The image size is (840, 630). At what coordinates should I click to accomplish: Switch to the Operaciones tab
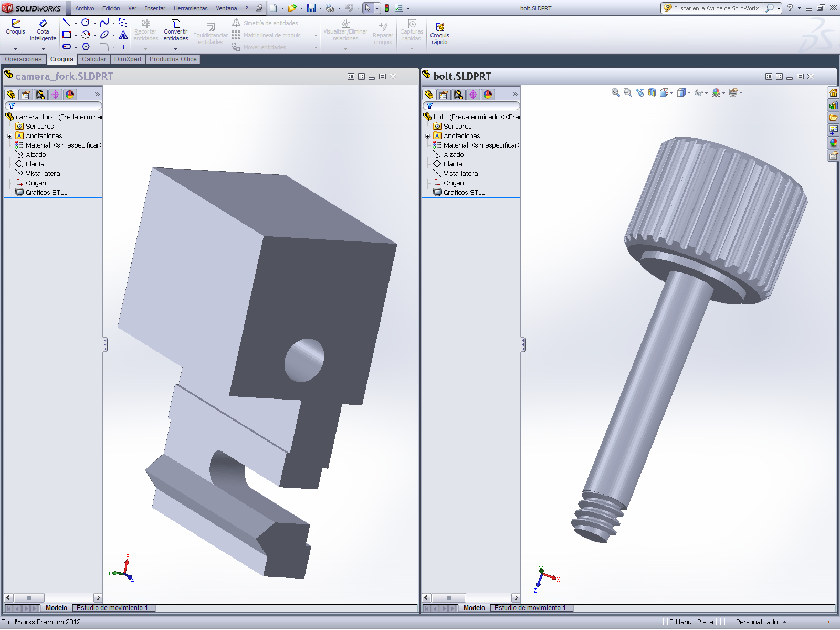23,59
